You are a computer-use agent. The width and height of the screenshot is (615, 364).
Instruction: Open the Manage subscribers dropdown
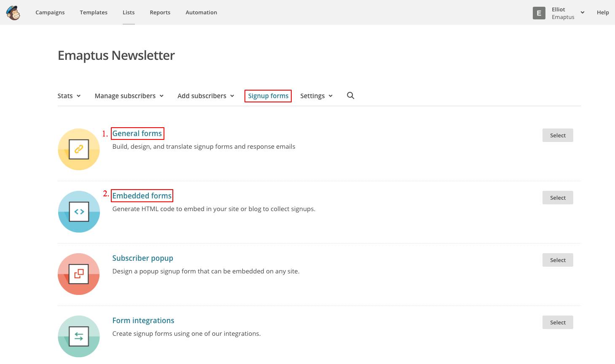coord(129,96)
